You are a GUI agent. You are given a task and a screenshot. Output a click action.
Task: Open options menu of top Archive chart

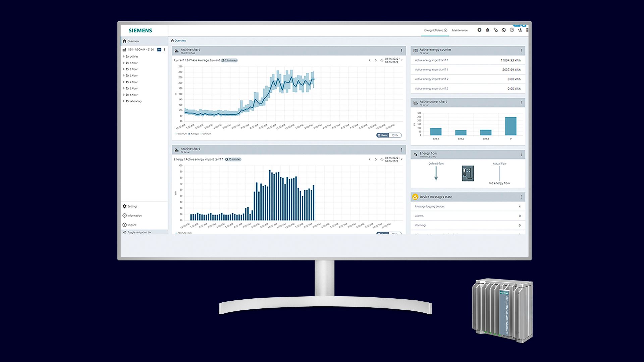tap(401, 51)
